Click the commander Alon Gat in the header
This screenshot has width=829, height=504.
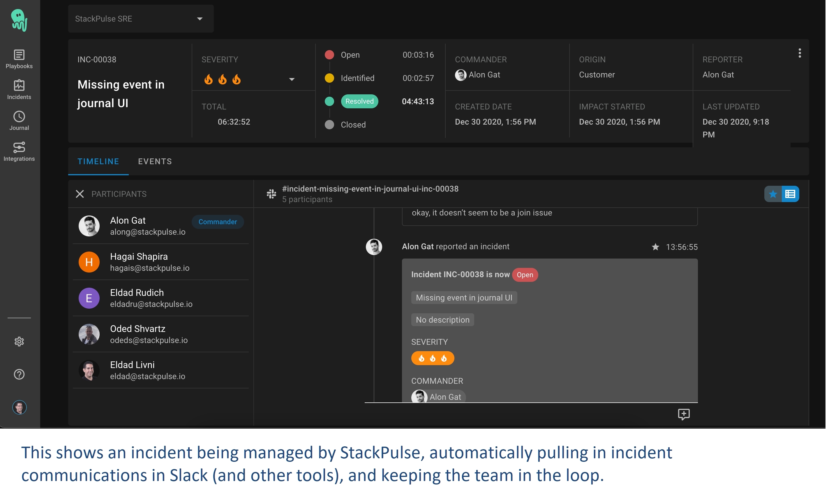coord(477,75)
